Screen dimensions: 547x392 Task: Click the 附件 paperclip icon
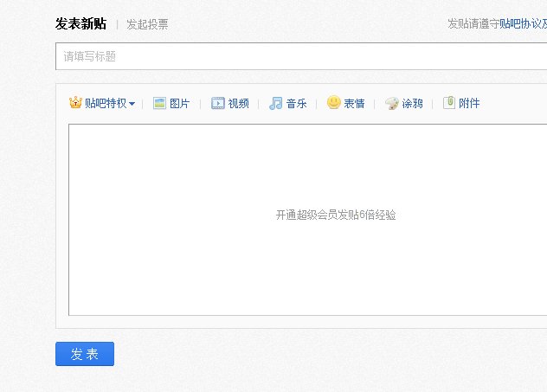pos(449,102)
